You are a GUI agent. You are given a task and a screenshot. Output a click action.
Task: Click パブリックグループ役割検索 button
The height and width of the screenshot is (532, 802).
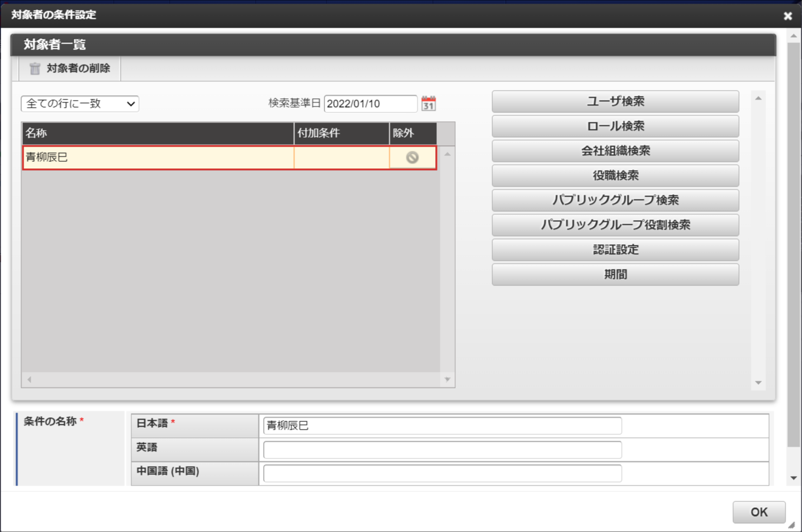[615, 225]
